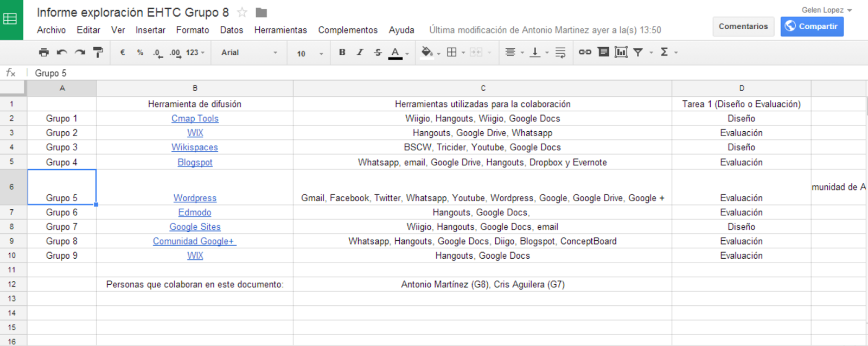
Task: Open the Wikispaces link
Action: click(x=195, y=148)
